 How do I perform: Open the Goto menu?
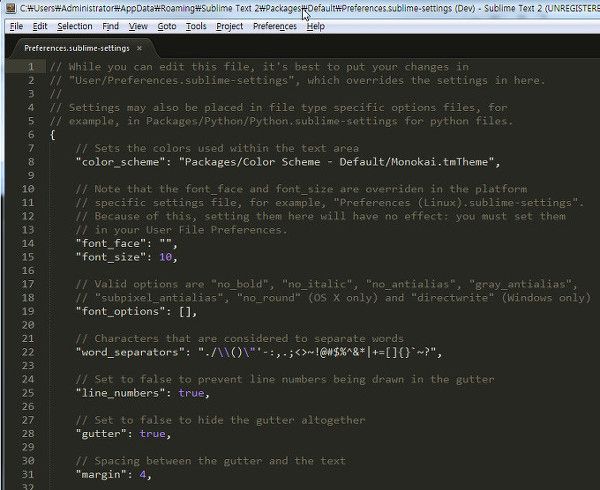click(x=167, y=26)
